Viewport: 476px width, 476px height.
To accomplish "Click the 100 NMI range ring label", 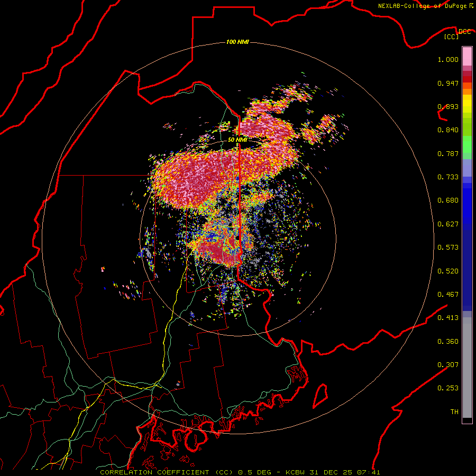I will pos(237,42).
